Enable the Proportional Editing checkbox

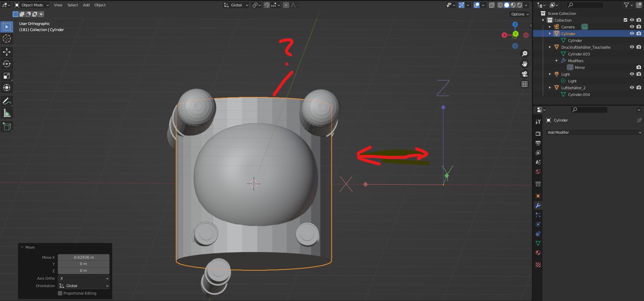pyautogui.click(x=60, y=293)
